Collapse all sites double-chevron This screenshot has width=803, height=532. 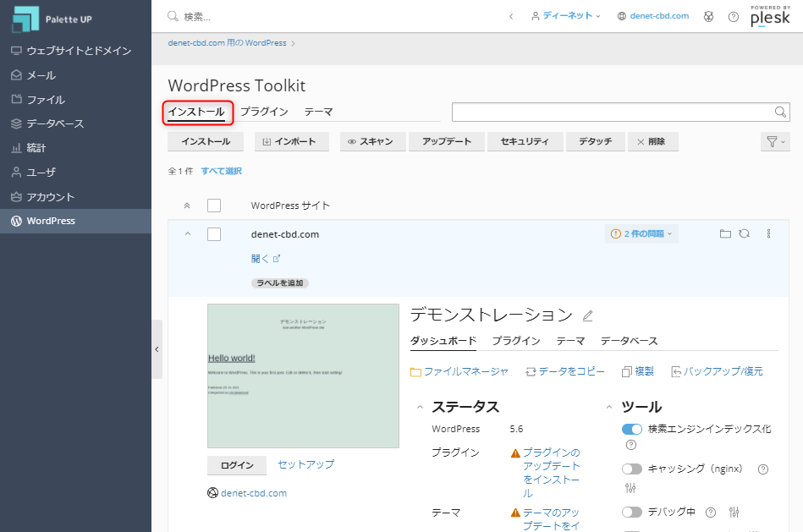[187, 206]
